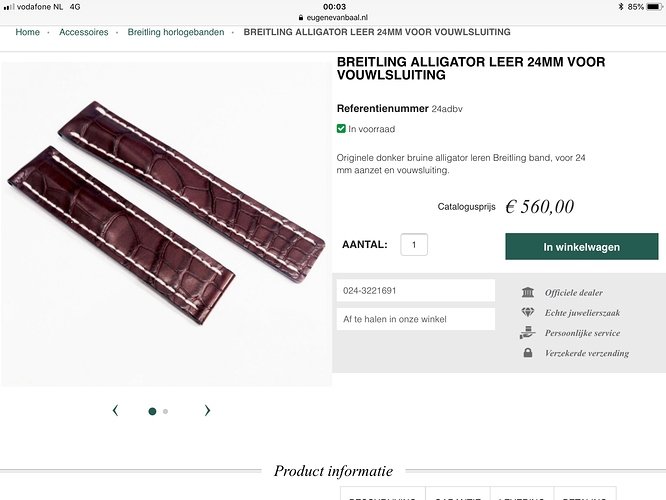
Task: Tap the lock icon beside eugenevanbaal.nl
Action: 301,17
